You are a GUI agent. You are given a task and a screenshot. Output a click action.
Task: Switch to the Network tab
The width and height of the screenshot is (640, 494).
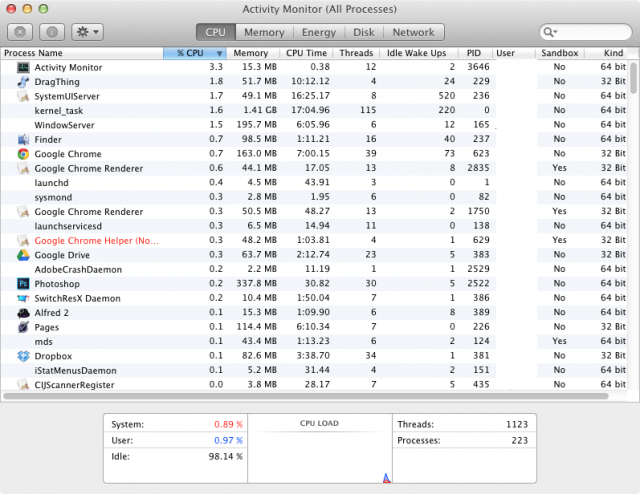tap(413, 32)
